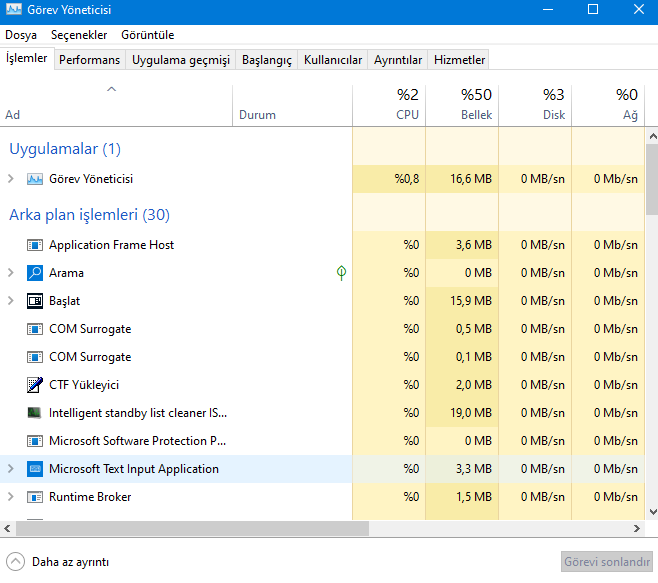The width and height of the screenshot is (658, 583).
Task: Click the Görevi sonlandır button
Action: tap(607, 562)
